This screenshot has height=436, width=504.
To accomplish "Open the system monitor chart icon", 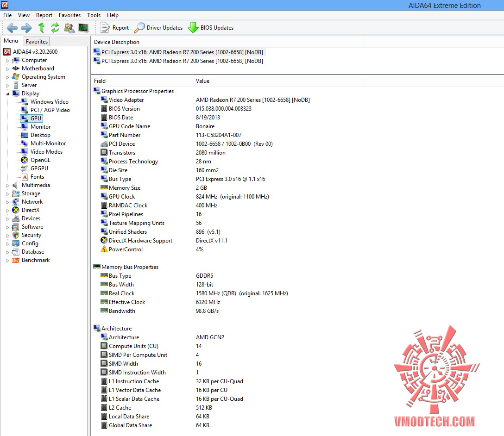I will pos(83,28).
